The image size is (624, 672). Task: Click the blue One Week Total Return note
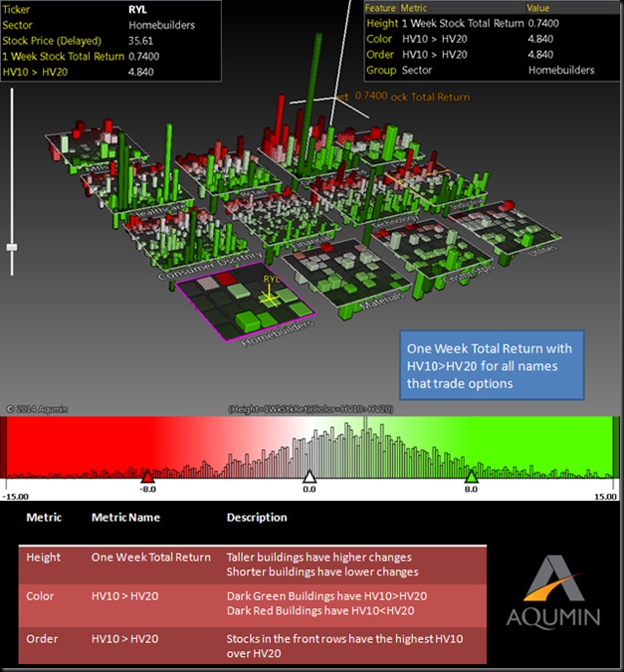coord(492,365)
